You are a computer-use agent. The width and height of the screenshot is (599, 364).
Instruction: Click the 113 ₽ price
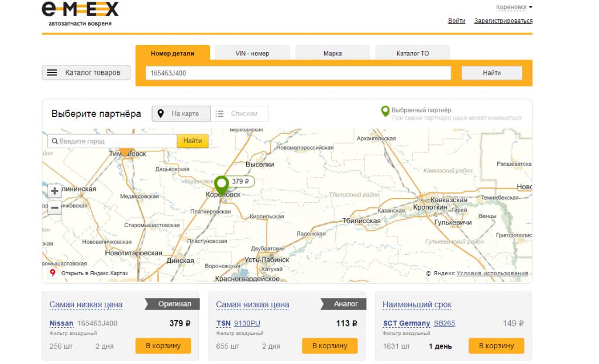[346, 323]
